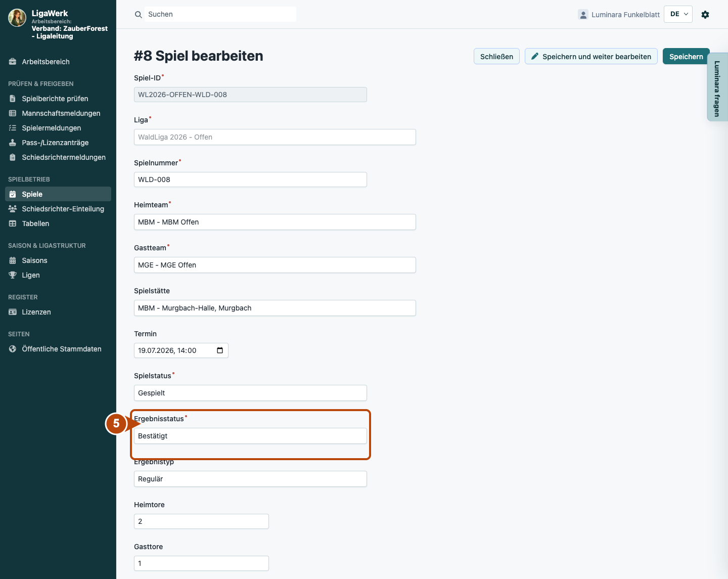Image resolution: width=728 pixels, height=579 pixels.
Task: Click the Schiedsrichter-Einteilung people icon
Action: pos(13,209)
